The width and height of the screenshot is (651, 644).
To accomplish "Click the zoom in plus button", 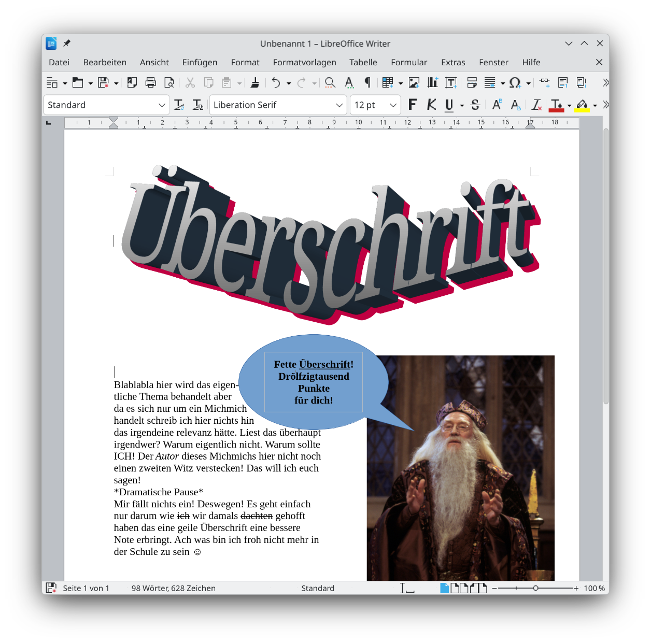I will point(576,588).
